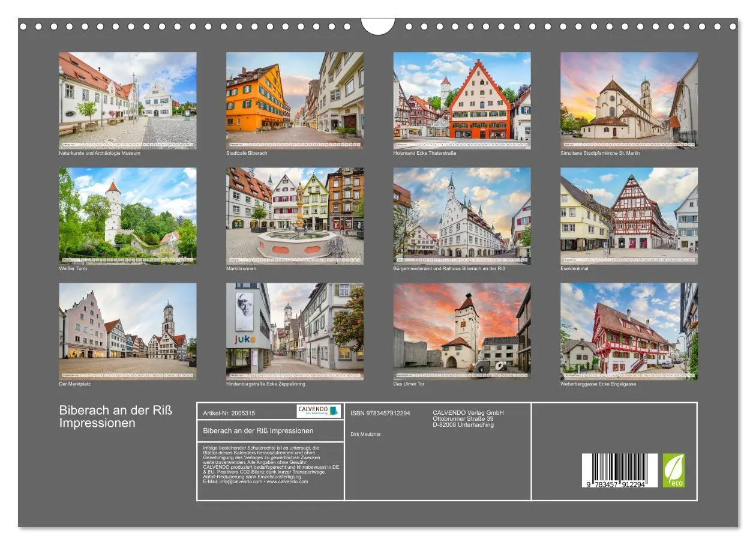
Task: Click 'D-82008 Unterhaching' text
Action: tap(463, 424)
